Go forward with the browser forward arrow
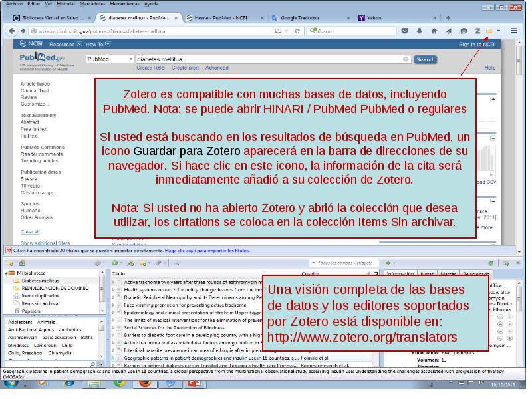The width and height of the screenshot is (532, 399). [23, 31]
